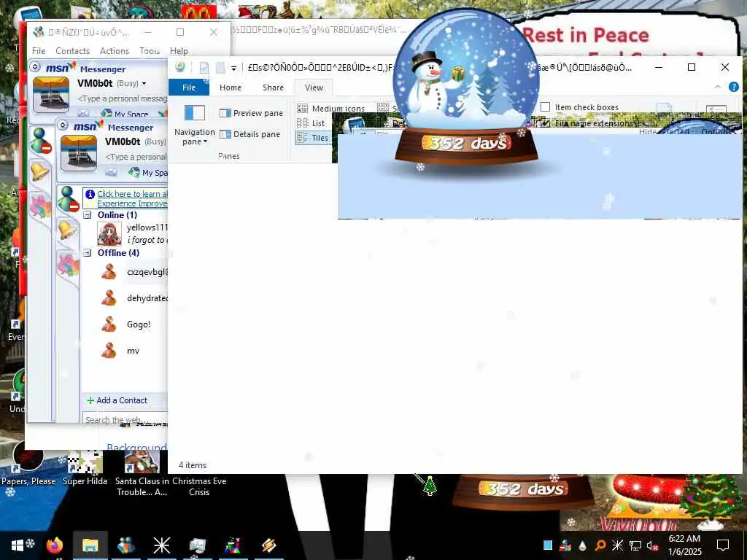The width and height of the screenshot is (747, 560).
Task: Collapse the Offline (4) contact group
Action: tap(88, 253)
